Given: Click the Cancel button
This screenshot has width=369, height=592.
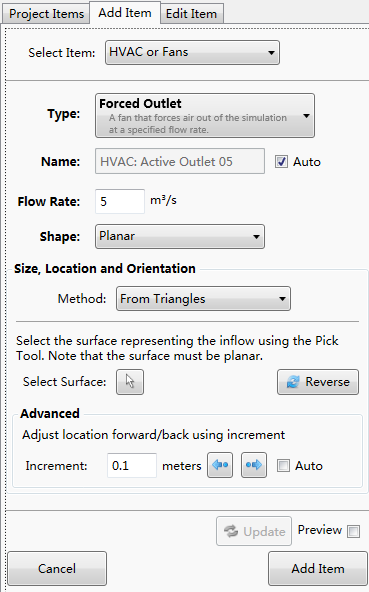Looking at the screenshot, I should pos(57,569).
